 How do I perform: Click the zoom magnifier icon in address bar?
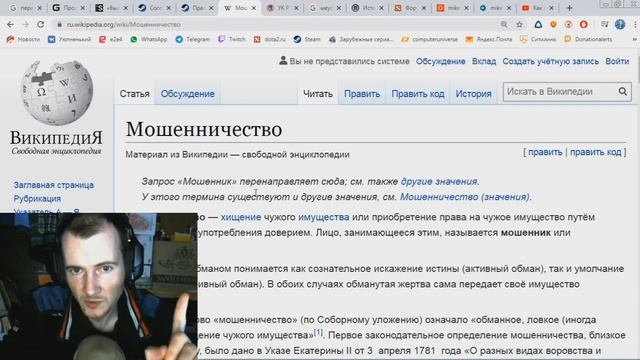(x=504, y=24)
